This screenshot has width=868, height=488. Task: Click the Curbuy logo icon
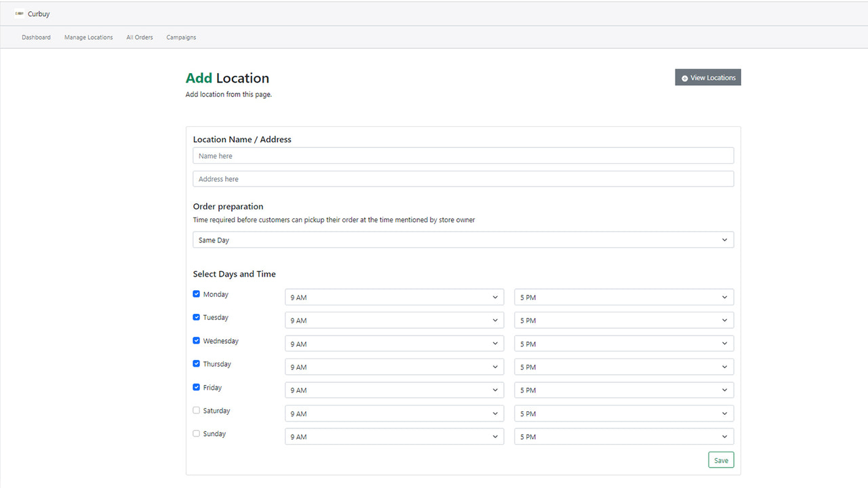pyautogui.click(x=19, y=14)
